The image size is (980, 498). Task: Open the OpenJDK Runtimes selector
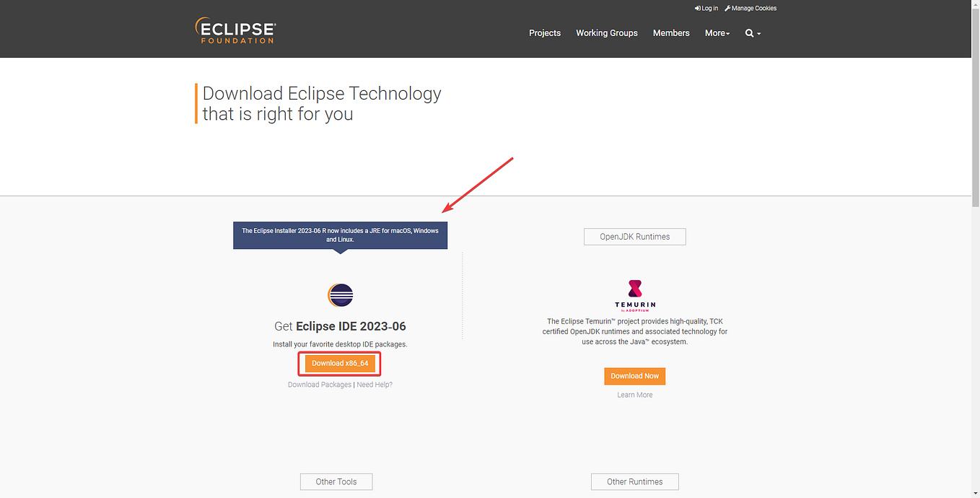(x=634, y=236)
